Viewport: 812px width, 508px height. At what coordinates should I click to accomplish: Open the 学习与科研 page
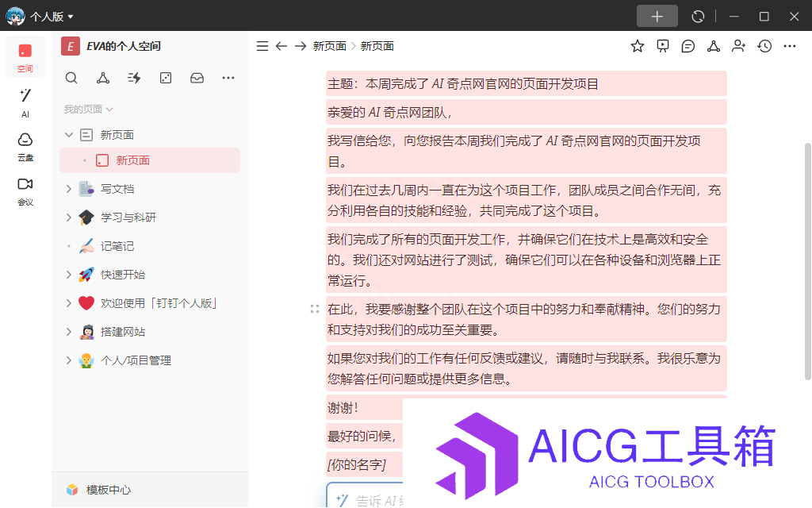pos(128,217)
